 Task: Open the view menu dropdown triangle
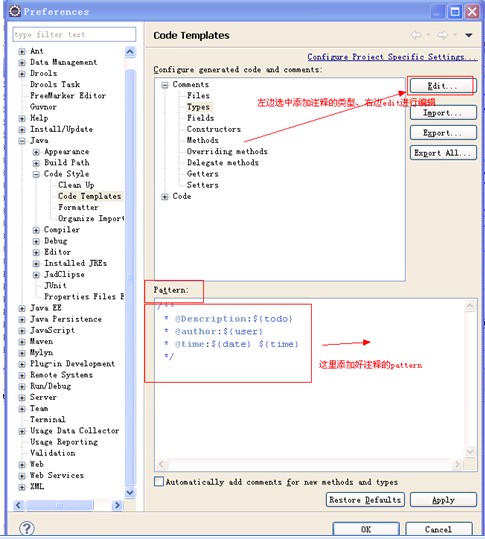[x=469, y=35]
